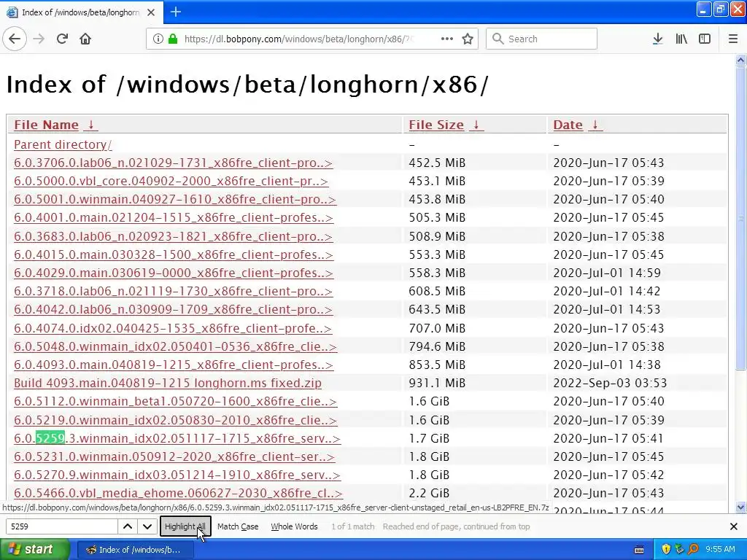Close the find bar

[734, 526]
